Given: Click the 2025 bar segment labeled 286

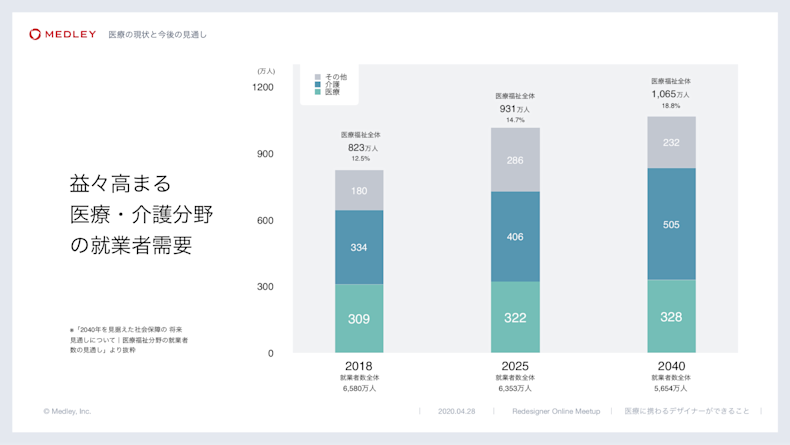Looking at the screenshot, I should (x=515, y=160).
